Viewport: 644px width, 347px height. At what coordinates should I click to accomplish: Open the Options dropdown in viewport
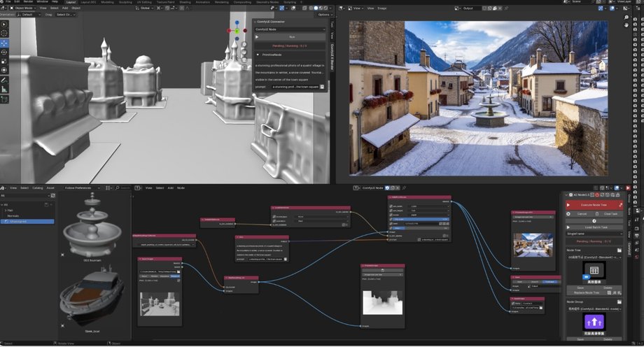[x=325, y=15]
